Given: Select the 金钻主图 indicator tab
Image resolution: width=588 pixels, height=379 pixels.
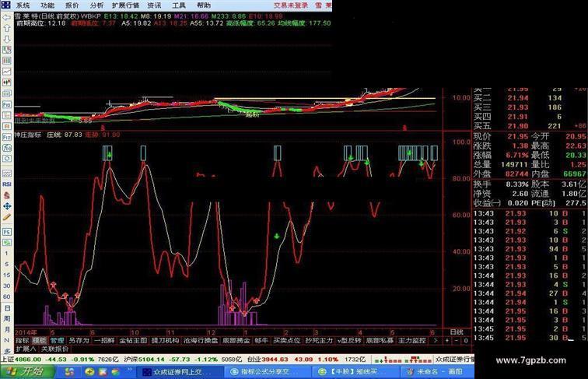Looking at the screenshot, I should [133, 340].
